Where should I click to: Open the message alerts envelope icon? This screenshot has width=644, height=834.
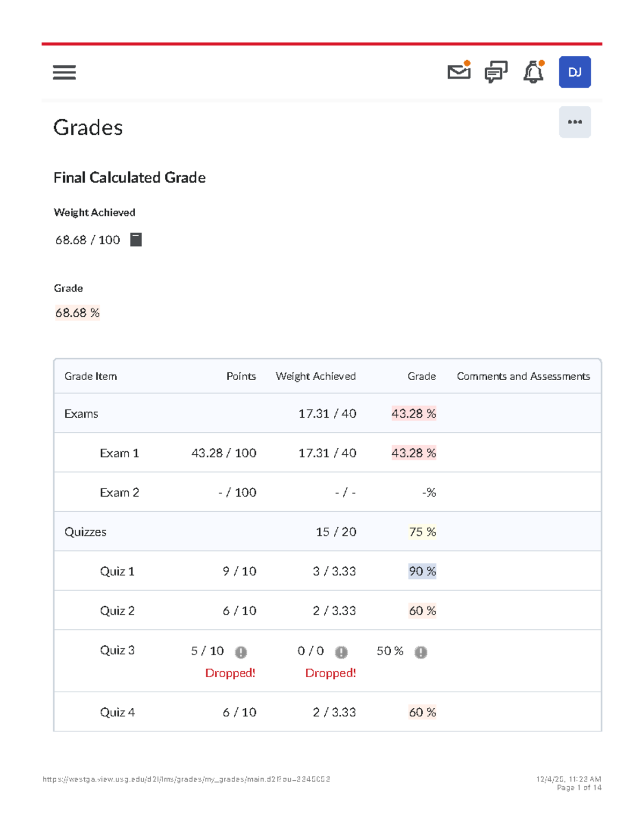tap(459, 71)
